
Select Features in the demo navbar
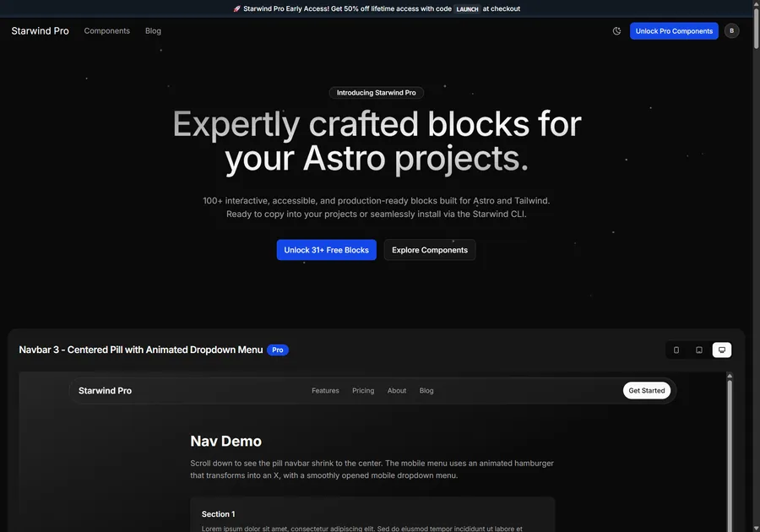click(325, 390)
